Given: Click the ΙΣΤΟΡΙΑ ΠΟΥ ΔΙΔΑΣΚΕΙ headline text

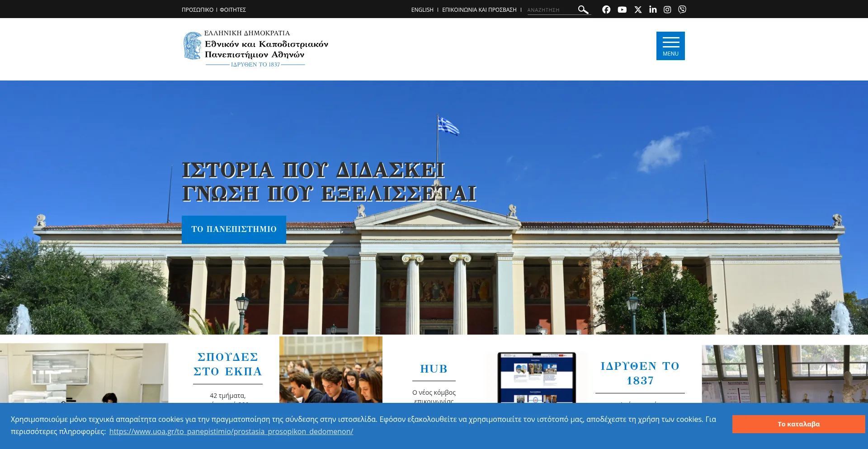Looking at the screenshot, I should click(x=314, y=170).
